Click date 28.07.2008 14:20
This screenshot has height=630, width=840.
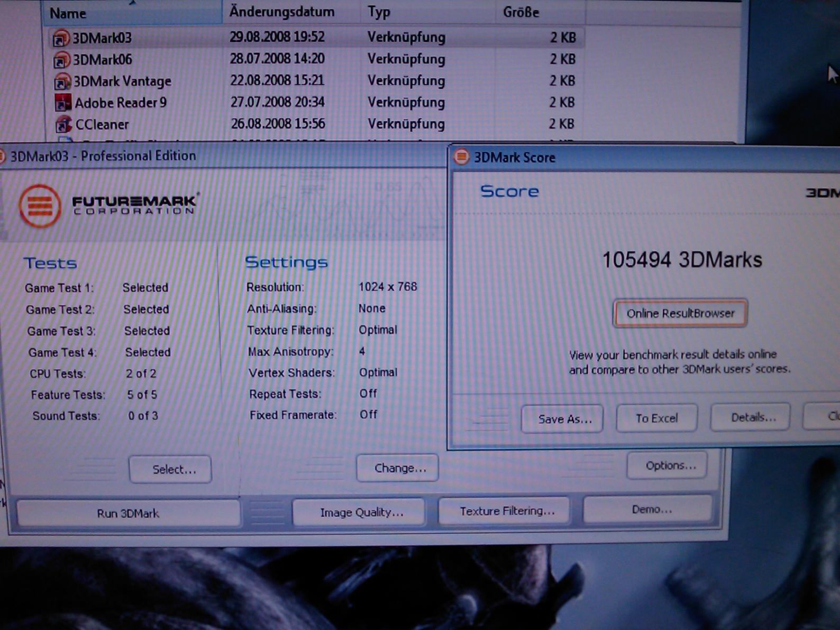click(x=277, y=59)
